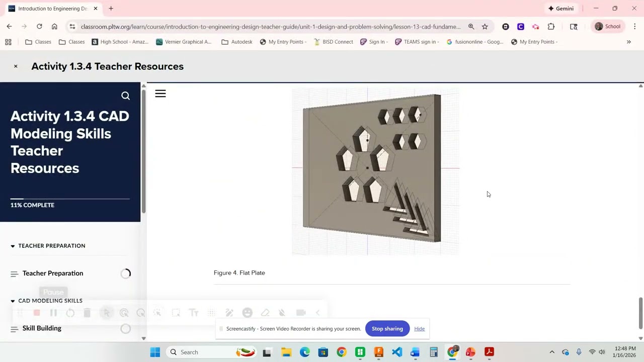The width and height of the screenshot is (644, 362).
Task: Open the Gemini button in Chrome
Action: [561, 9]
